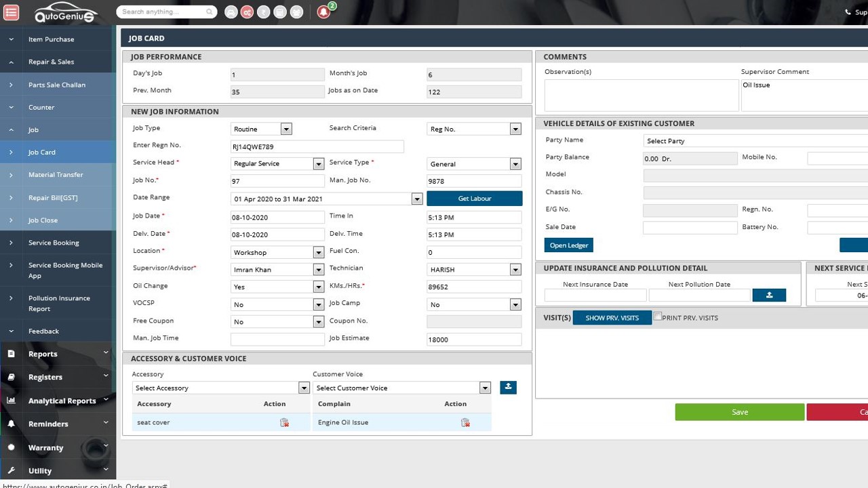The width and height of the screenshot is (868, 488).
Task: Open the hamburger menu at top left
Action: pyautogui.click(x=11, y=12)
